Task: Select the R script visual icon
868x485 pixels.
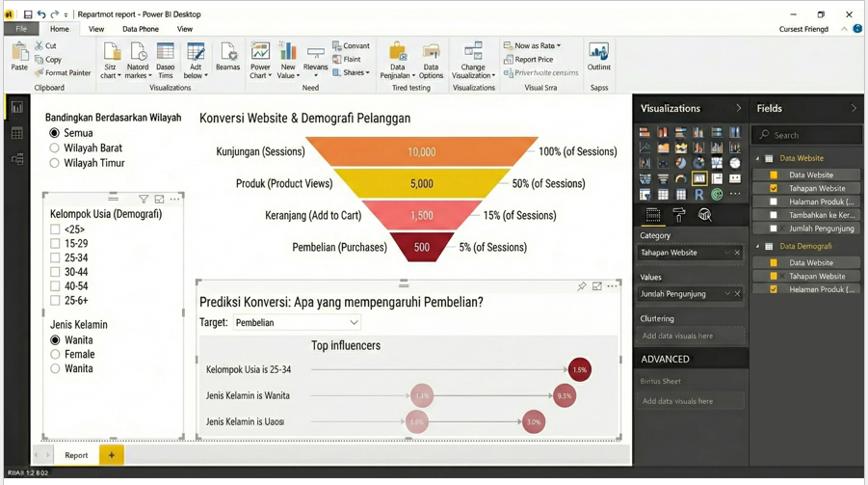Action: pos(698,195)
